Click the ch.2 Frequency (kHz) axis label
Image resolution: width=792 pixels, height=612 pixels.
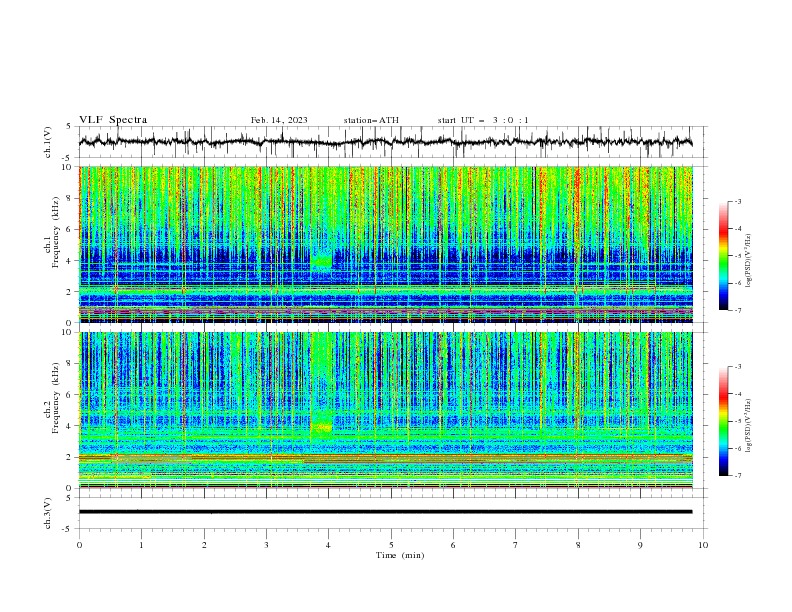[x=52, y=397]
